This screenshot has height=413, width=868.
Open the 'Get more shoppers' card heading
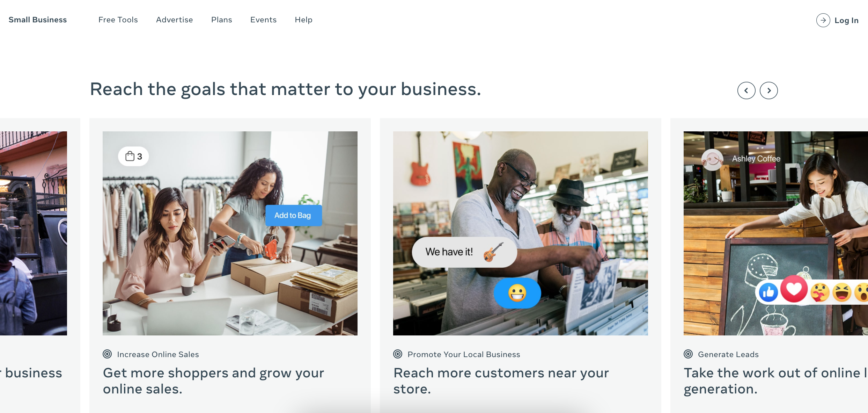[x=213, y=381]
